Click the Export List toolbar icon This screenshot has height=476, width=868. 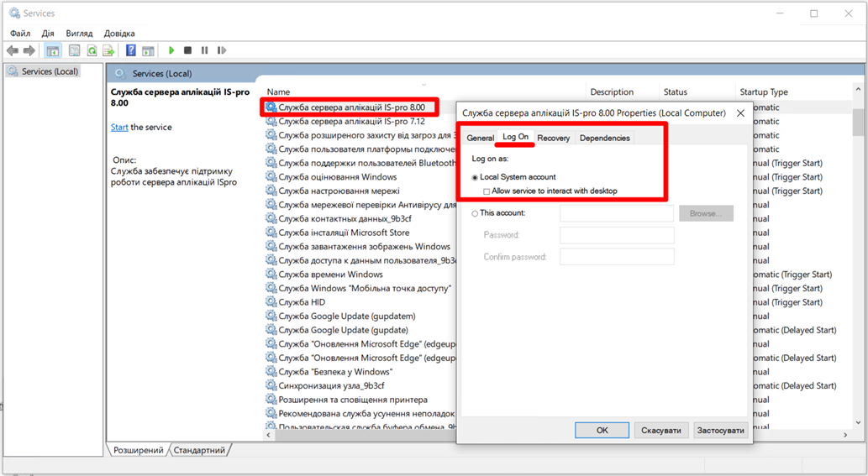pyautogui.click(x=108, y=50)
